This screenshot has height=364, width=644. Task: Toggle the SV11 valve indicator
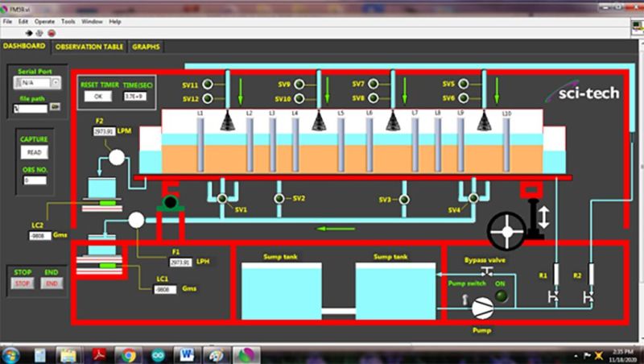tap(207, 85)
